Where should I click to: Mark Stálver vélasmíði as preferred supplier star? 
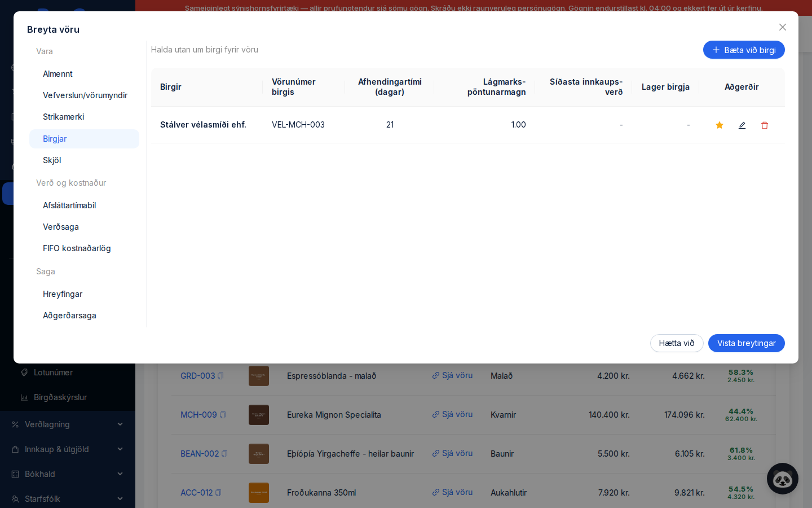click(x=720, y=125)
